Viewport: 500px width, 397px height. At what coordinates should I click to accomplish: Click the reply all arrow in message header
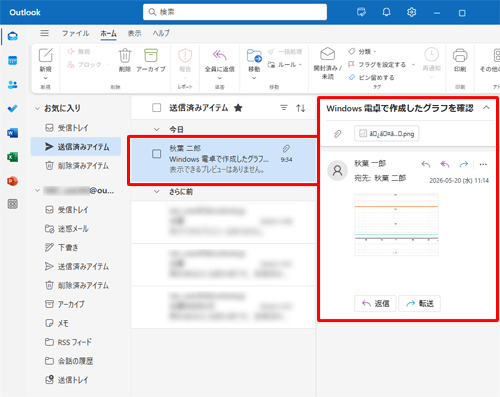tap(445, 164)
